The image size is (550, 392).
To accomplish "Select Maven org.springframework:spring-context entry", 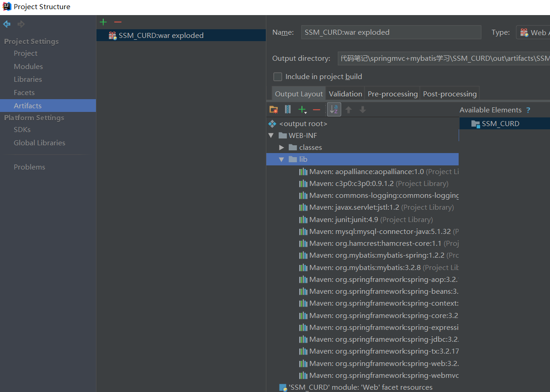I will [379, 303].
